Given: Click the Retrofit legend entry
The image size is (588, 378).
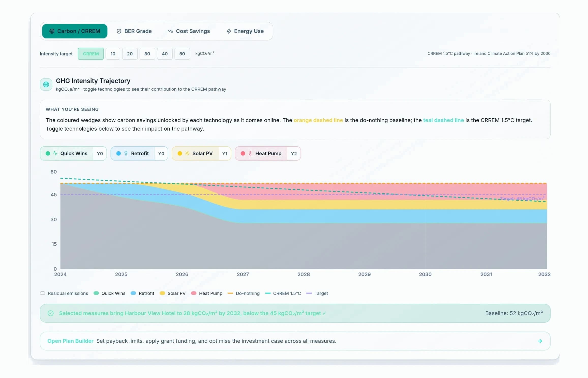Looking at the screenshot, I should tap(142, 293).
